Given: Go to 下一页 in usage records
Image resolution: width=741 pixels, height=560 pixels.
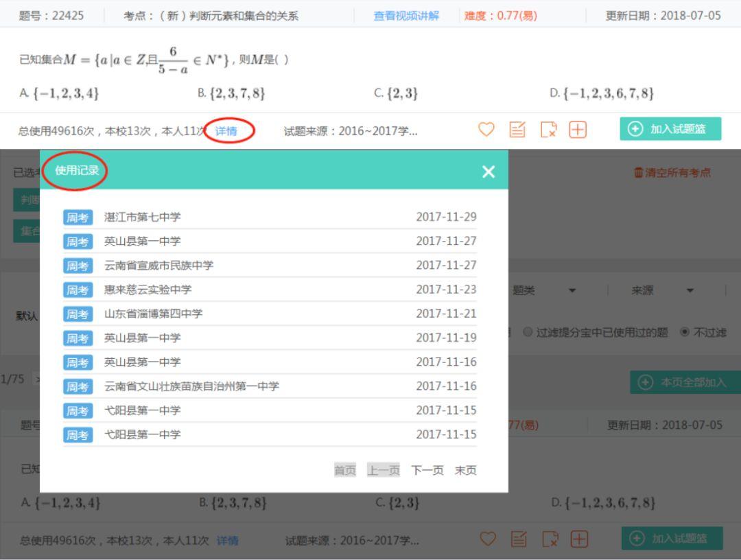Looking at the screenshot, I should 427,470.
